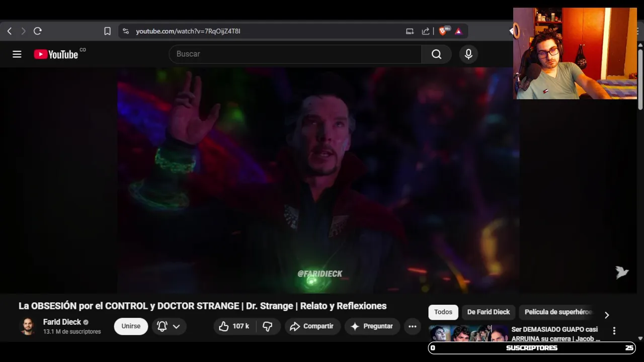Open the YouTube hamburger guide menu
The width and height of the screenshot is (644, 362).
(17, 54)
